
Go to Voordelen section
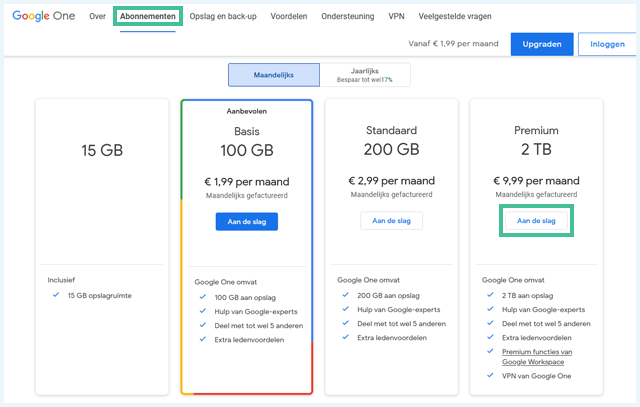[289, 16]
